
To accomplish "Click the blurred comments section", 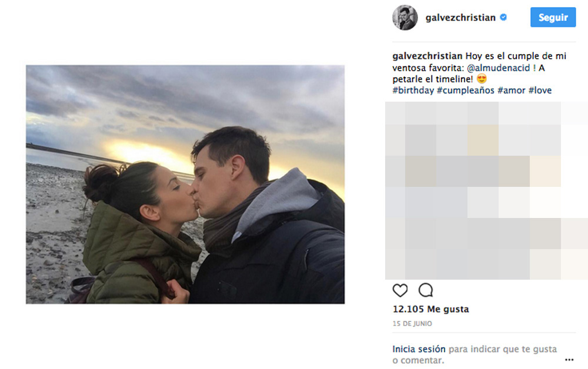I will 486,190.
